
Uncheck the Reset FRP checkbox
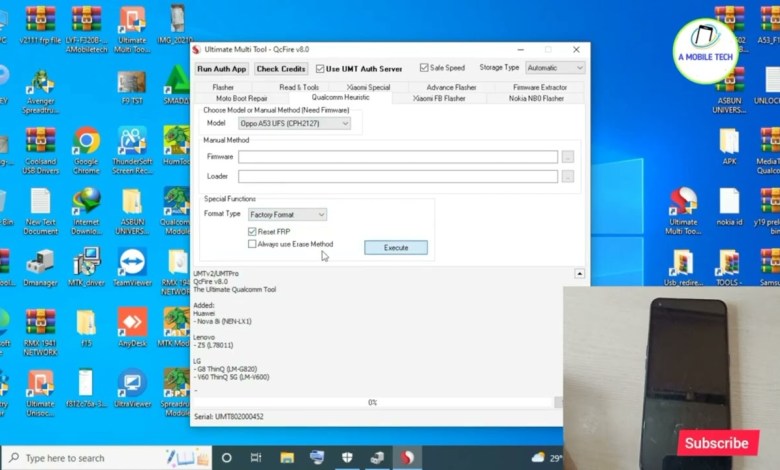tap(252, 232)
